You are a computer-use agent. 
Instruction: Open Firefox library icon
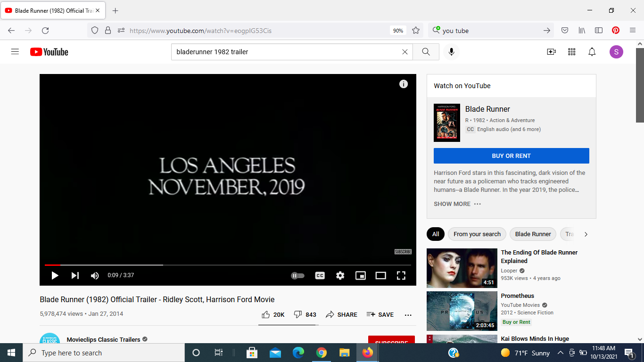pyautogui.click(x=582, y=31)
